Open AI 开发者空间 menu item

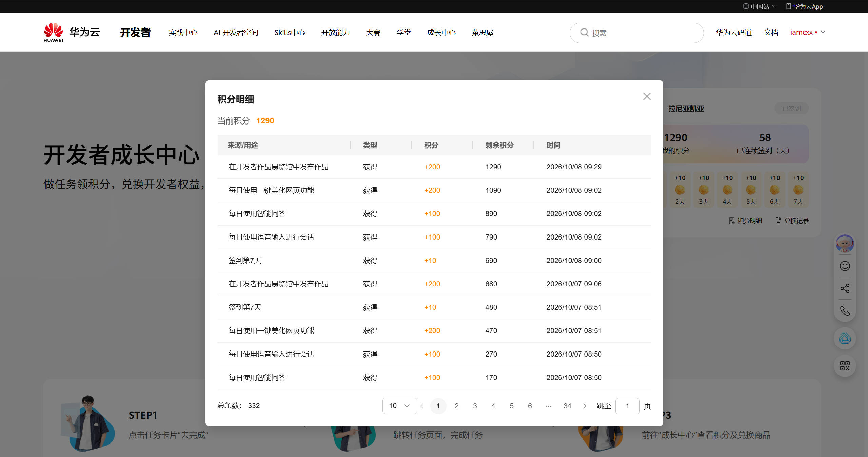click(236, 33)
